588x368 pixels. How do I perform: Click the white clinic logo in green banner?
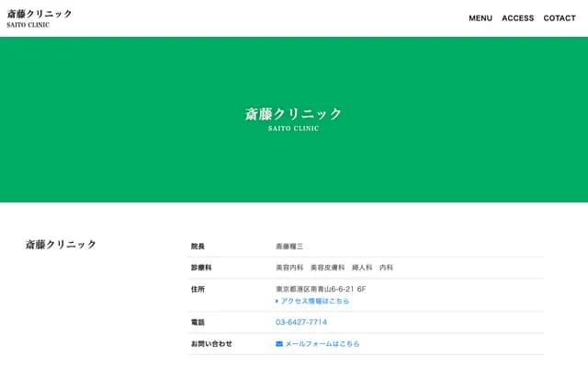click(x=293, y=114)
